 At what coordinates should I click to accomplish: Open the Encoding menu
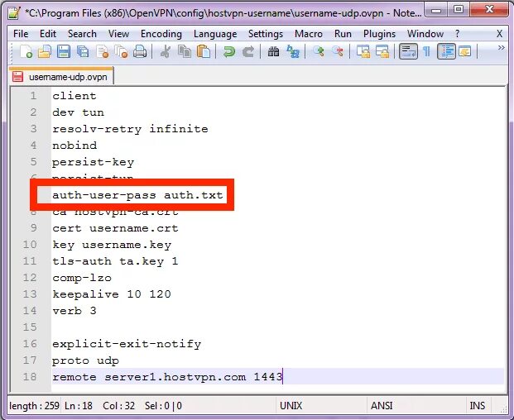161,34
